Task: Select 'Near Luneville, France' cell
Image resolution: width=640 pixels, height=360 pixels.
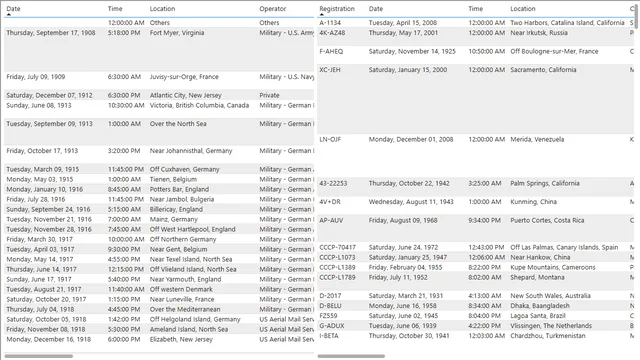Action: click(182, 299)
